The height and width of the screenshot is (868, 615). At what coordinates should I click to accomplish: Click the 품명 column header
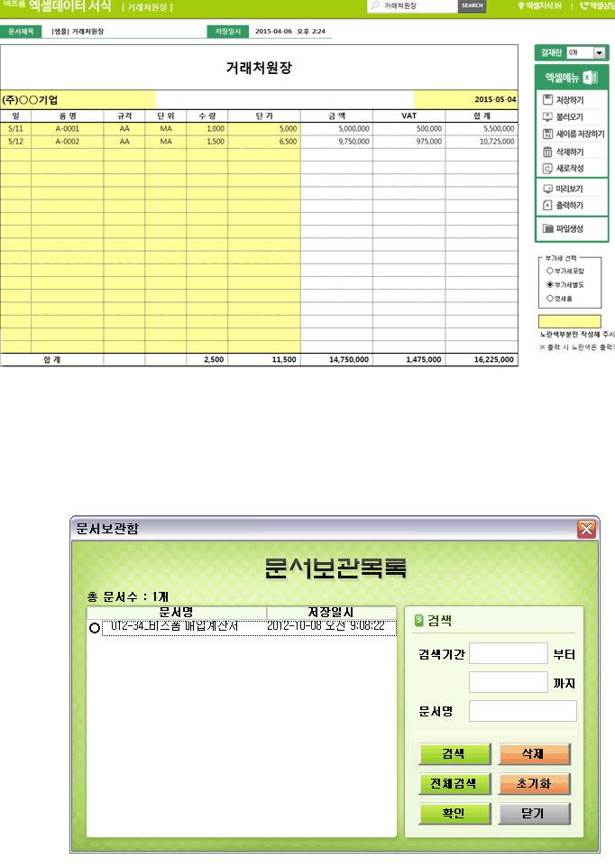(x=68, y=115)
